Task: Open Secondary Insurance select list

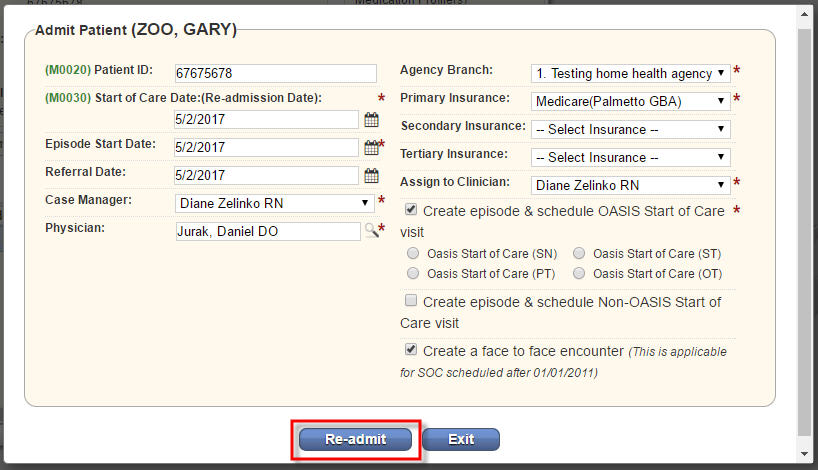Action: [630, 129]
